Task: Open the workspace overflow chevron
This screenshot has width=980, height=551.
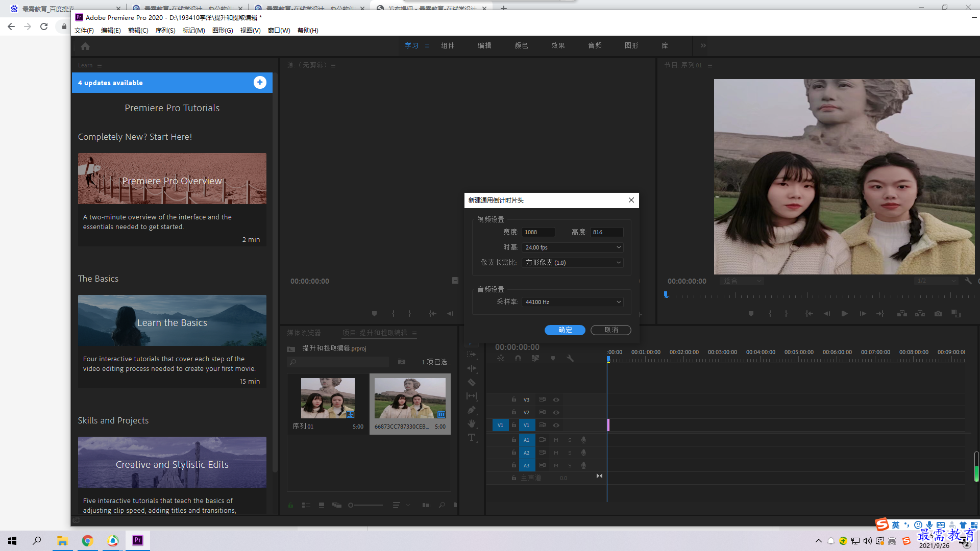Action: point(703,45)
